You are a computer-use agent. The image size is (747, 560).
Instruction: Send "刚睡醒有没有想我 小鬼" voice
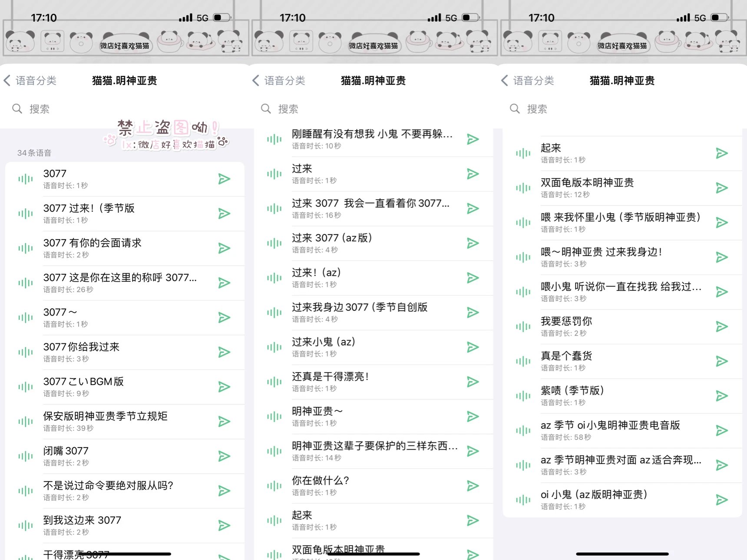(473, 139)
